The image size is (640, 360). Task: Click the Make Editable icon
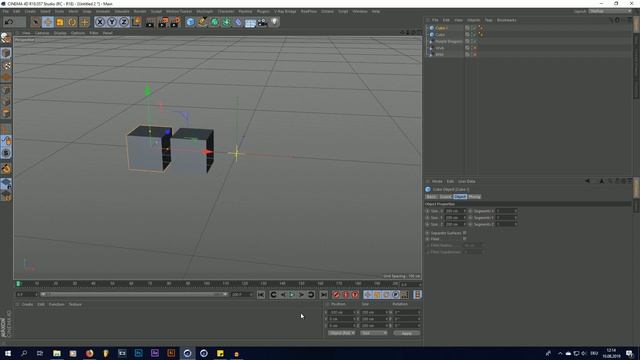(x=6, y=38)
